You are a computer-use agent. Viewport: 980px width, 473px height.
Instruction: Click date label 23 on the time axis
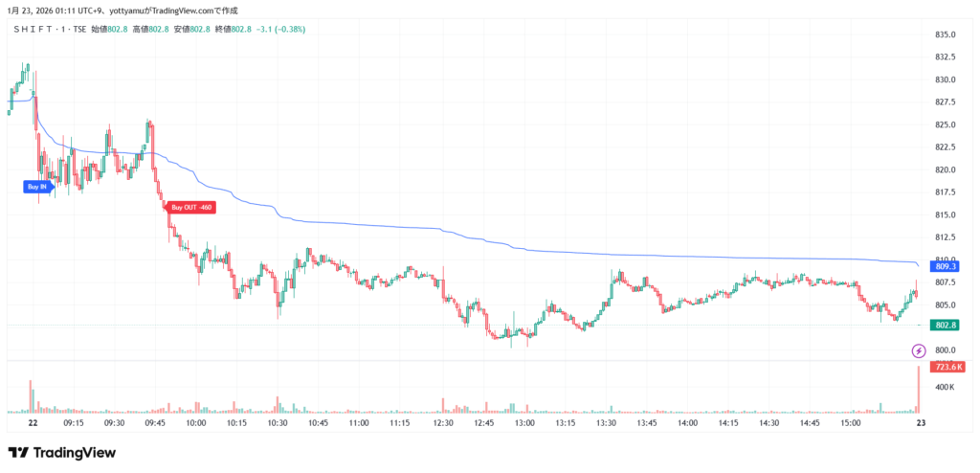pos(918,422)
